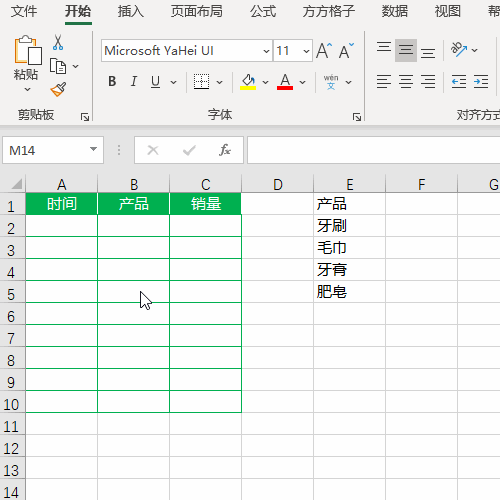This screenshot has height=500, width=500.
Task: Click the decrease indent icon
Action: (459, 82)
